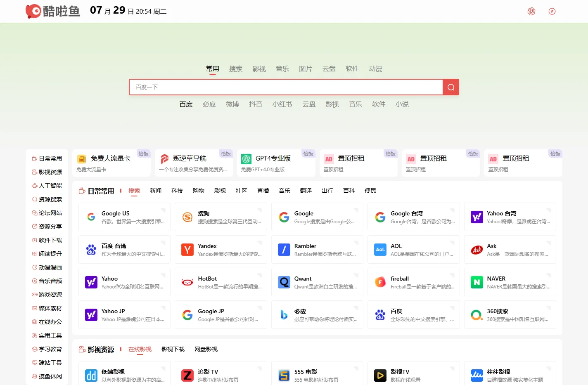This screenshot has height=385, width=588.
Task: Select the 云盘 top search tab
Action: tap(329, 69)
